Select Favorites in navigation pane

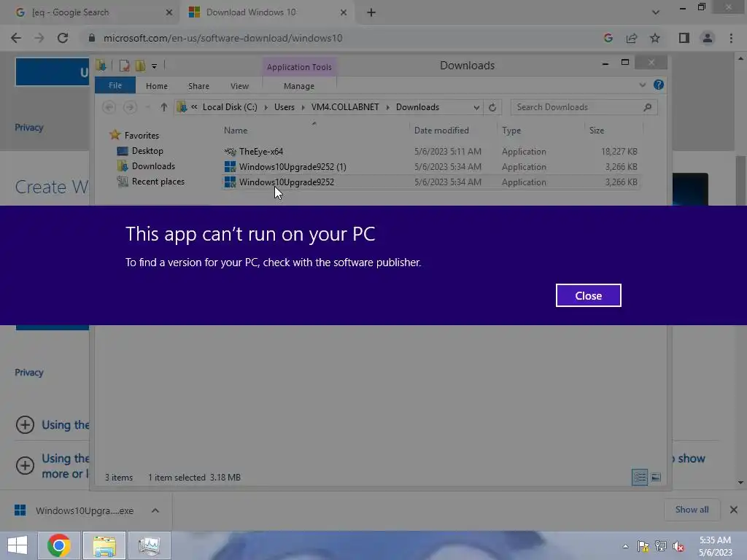tap(141, 135)
